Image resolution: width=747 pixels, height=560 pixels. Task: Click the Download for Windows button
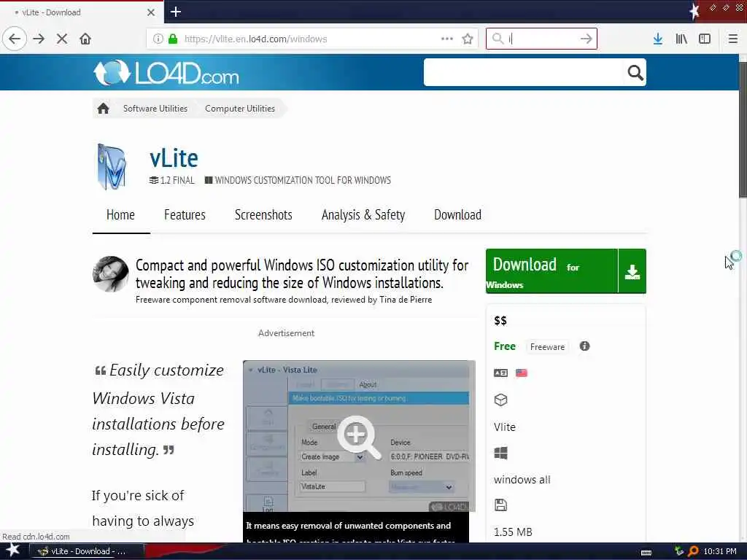551,271
